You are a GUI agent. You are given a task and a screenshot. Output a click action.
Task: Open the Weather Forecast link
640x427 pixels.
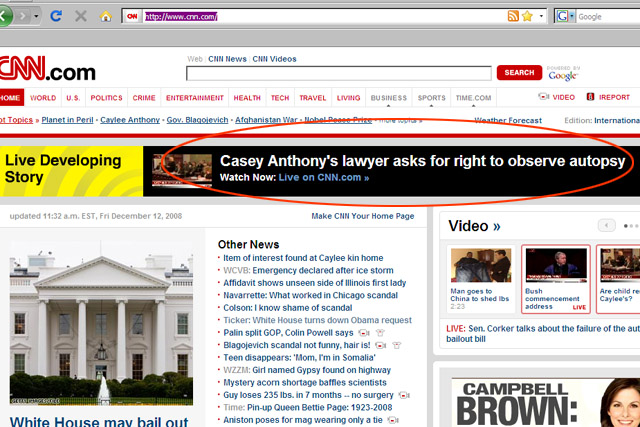(x=508, y=120)
